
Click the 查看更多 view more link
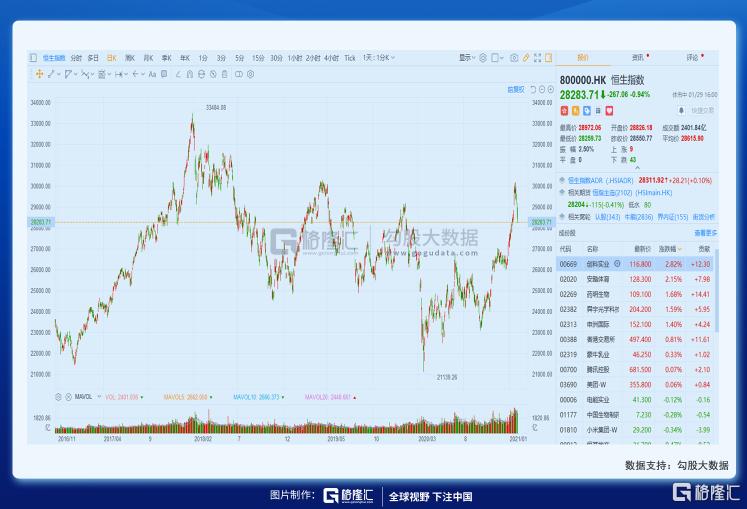tap(706, 233)
